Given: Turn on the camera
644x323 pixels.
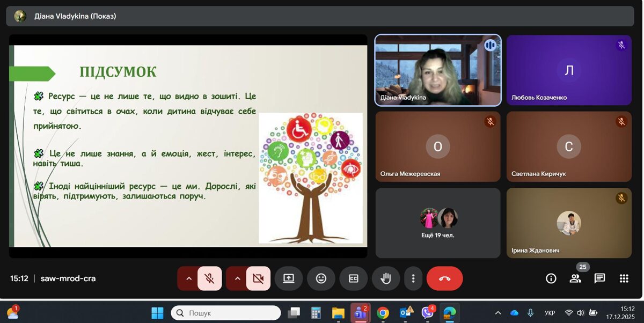Looking at the screenshot, I should pyautogui.click(x=258, y=278).
